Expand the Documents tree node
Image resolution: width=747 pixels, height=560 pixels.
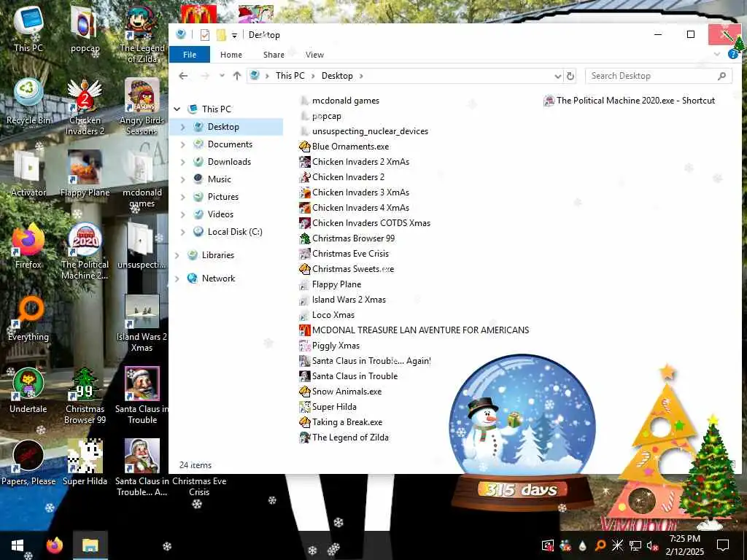[x=183, y=144]
